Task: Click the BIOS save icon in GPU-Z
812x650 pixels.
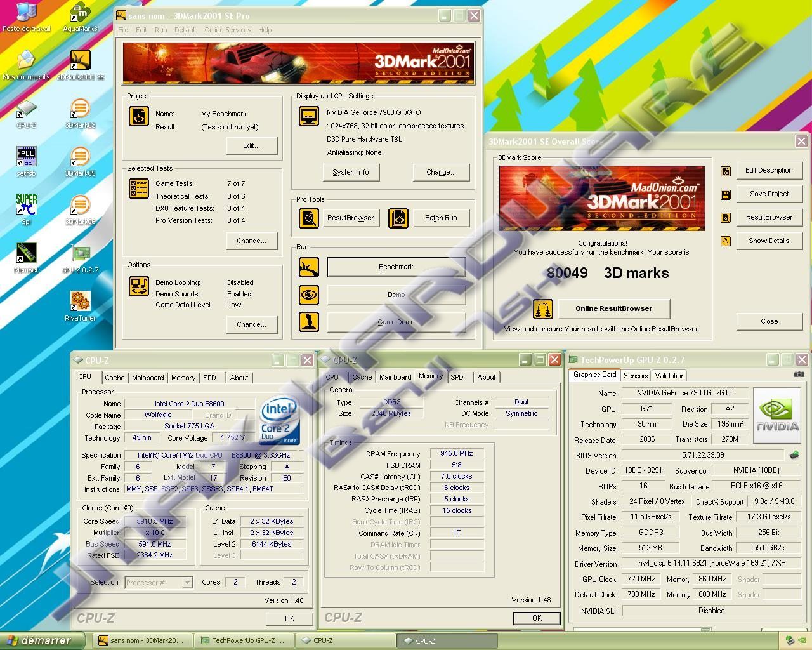Action: tap(794, 455)
